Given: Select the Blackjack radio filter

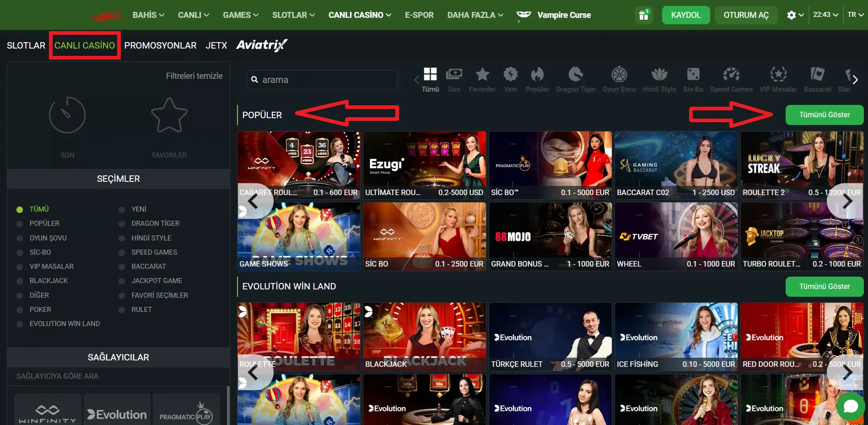Looking at the screenshot, I should tap(20, 281).
